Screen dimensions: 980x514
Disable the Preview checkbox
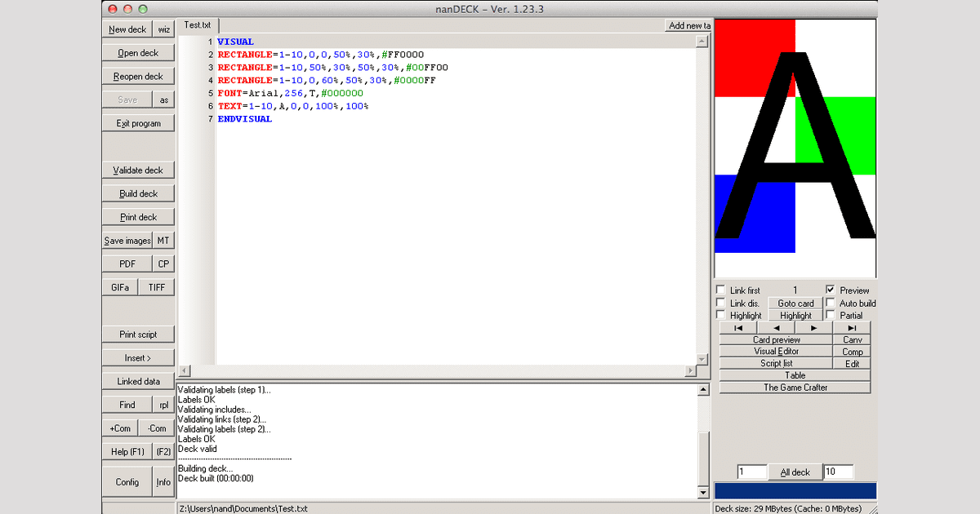(831, 290)
